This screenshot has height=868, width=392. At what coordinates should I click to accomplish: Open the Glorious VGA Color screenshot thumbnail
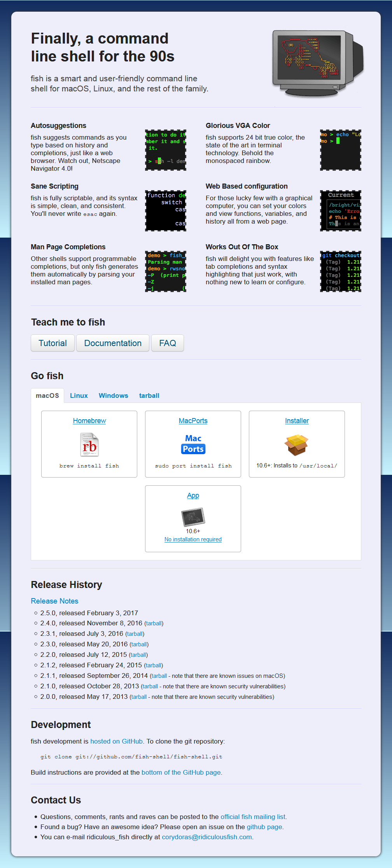[341, 150]
